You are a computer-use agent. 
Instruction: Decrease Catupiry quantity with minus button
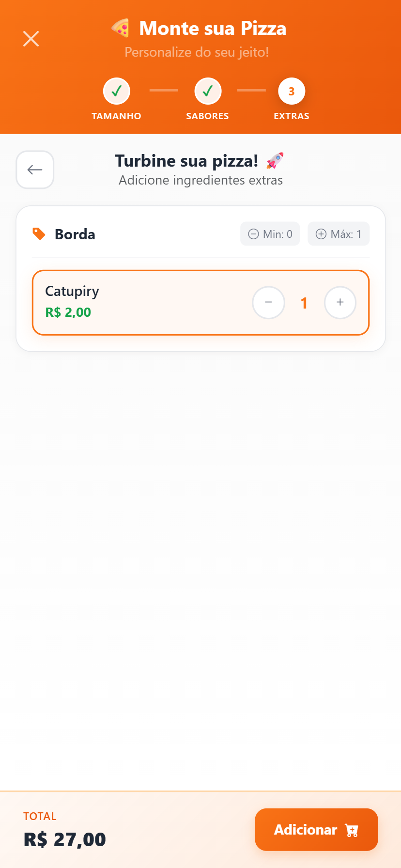click(x=268, y=303)
